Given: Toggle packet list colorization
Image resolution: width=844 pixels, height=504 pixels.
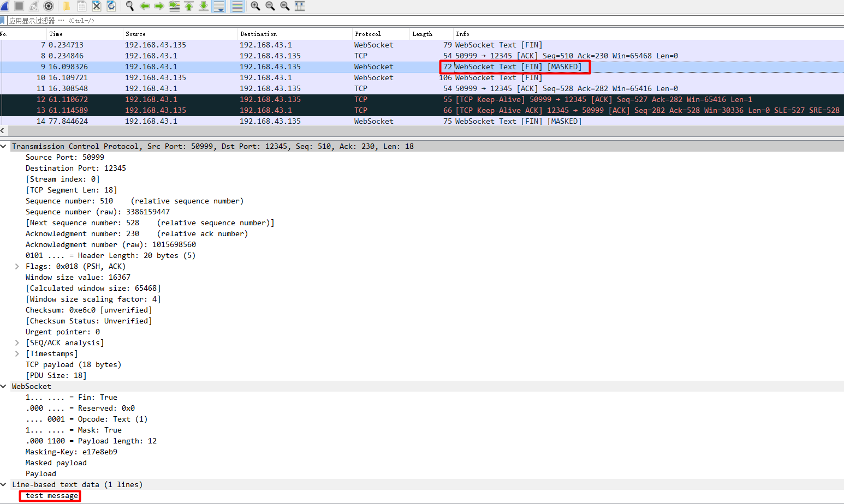Looking at the screenshot, I should click(x=237, y=6).
